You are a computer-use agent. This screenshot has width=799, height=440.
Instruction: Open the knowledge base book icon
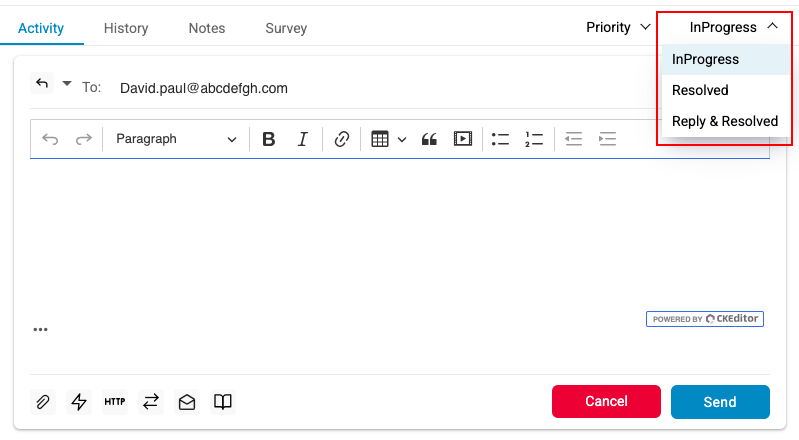pyautogui.click(x=223, y=402)
